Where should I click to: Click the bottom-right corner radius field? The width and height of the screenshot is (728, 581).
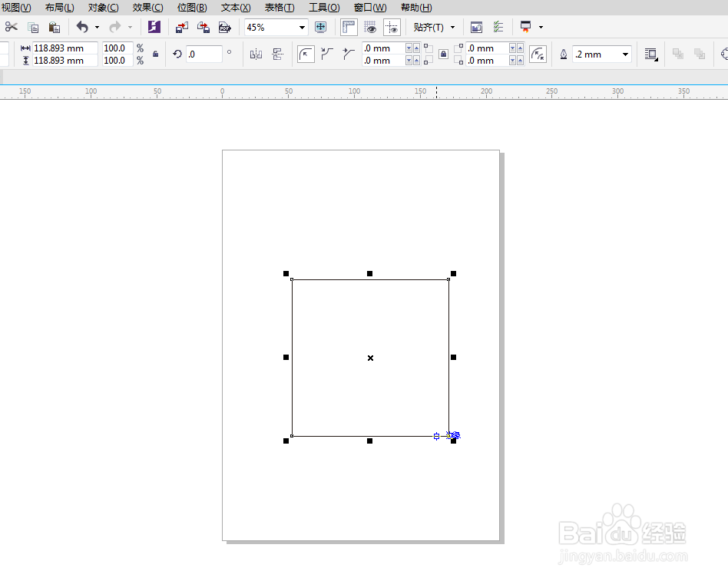click(487, 61)
